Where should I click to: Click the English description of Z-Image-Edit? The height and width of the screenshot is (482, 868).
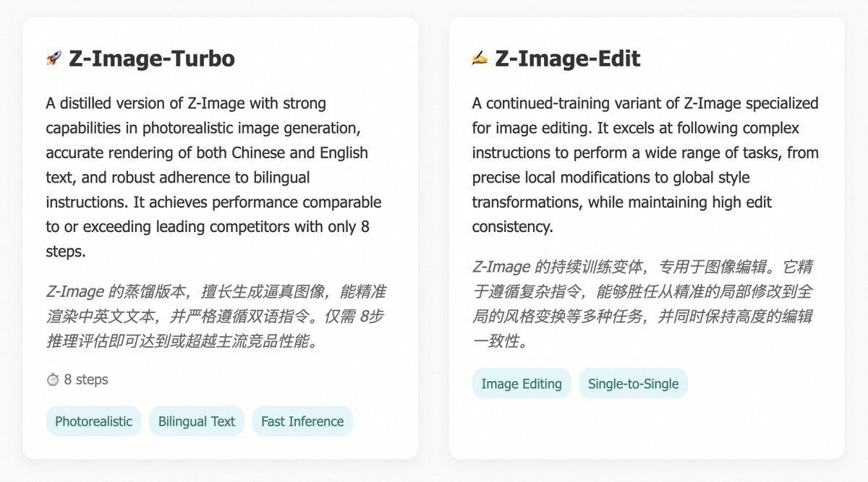click(x=645, y=165)
